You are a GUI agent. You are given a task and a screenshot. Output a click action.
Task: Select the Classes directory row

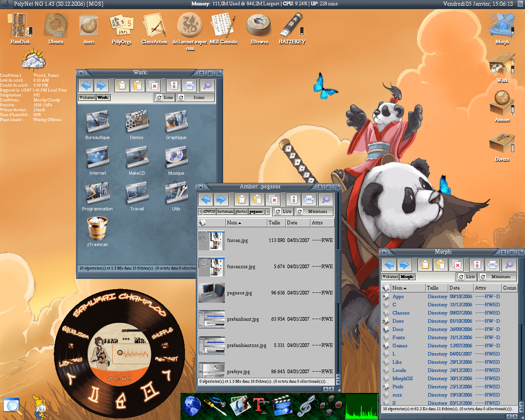pyautogui.click(x=450, y=313)
